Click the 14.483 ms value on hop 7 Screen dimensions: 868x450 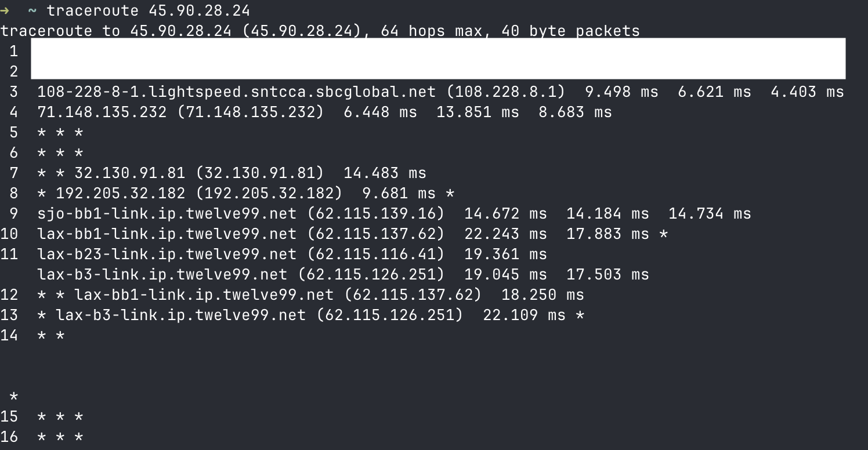pos(385,173)
